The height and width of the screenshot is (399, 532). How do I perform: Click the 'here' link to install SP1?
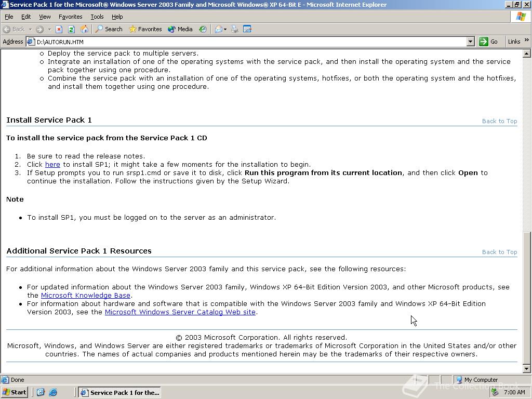pos(52,165)
